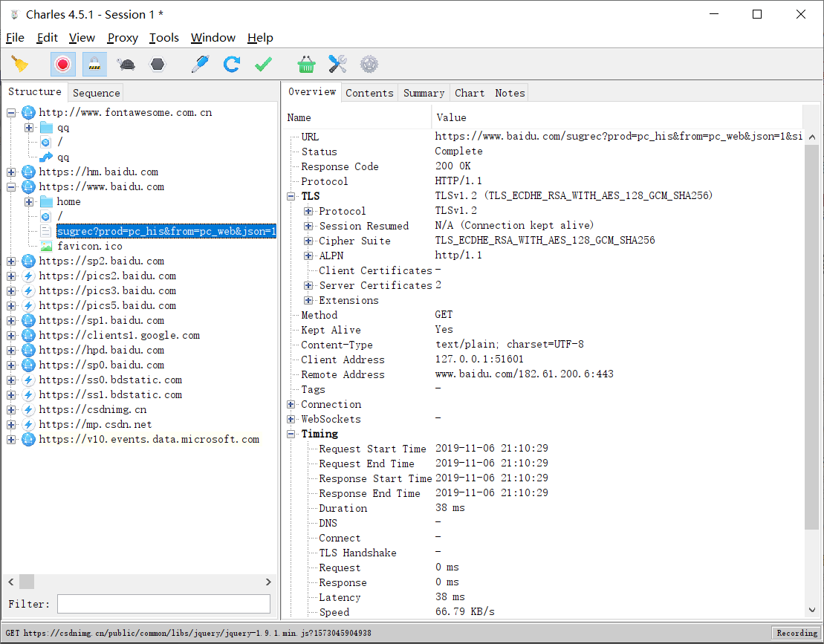Validate the response with the checkmark icon
The image size is (824, 644).
click(262, 64)
